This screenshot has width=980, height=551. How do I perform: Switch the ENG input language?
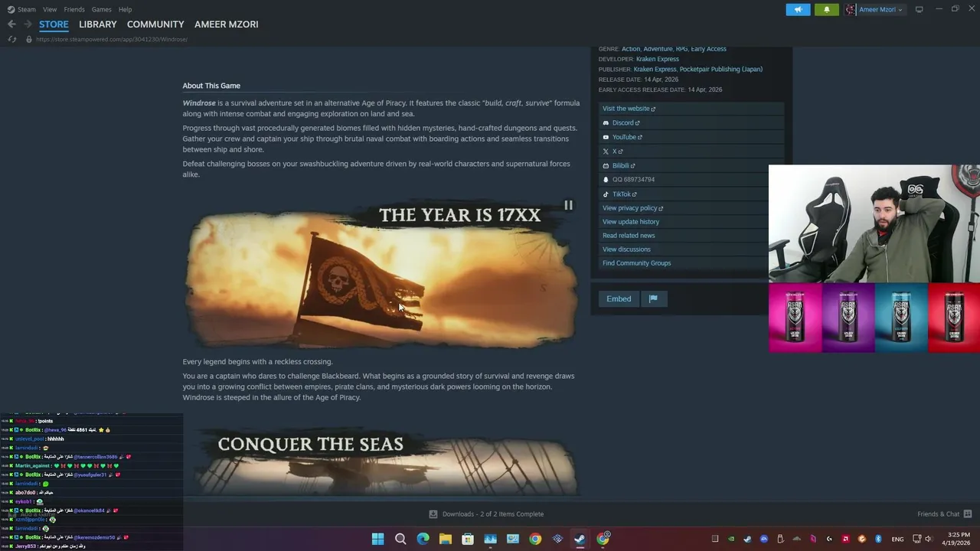[x=897, y=539]
